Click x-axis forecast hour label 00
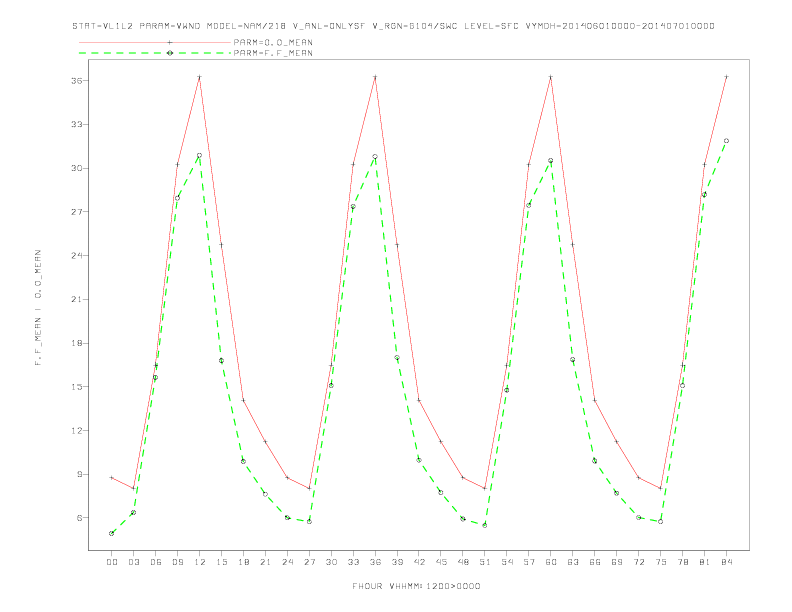This screenshot has width=792, height=612. pyautogui.click(x=112, y=562)
